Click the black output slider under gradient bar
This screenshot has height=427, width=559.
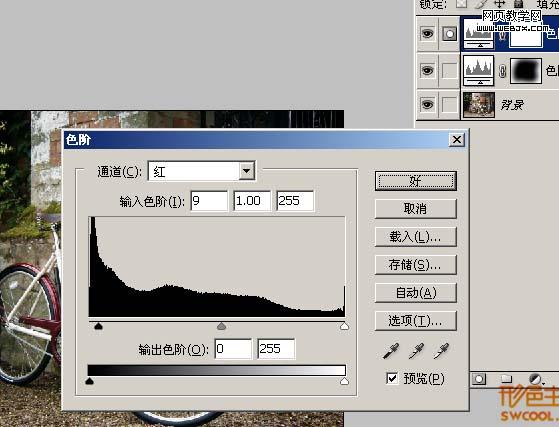coord(89,381)
